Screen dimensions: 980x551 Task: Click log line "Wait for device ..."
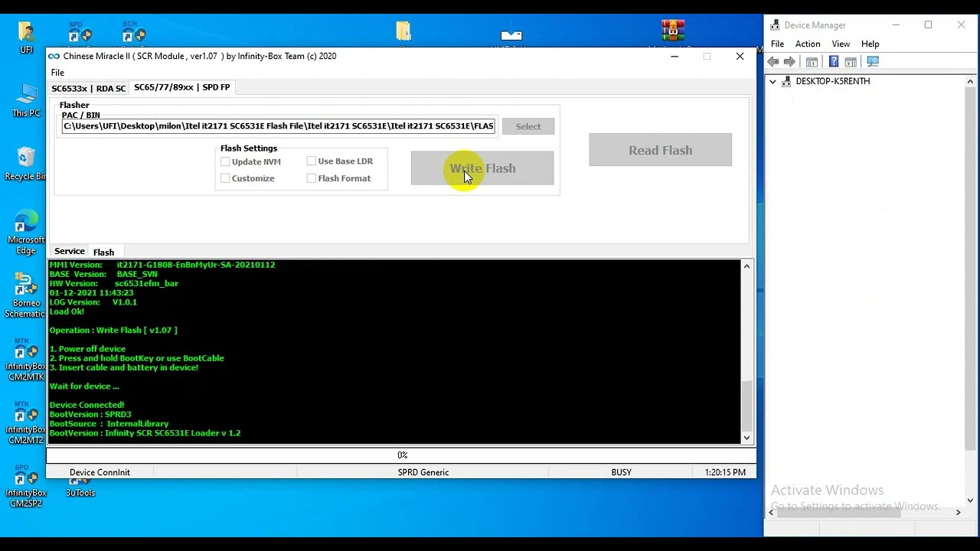[84, 386]
